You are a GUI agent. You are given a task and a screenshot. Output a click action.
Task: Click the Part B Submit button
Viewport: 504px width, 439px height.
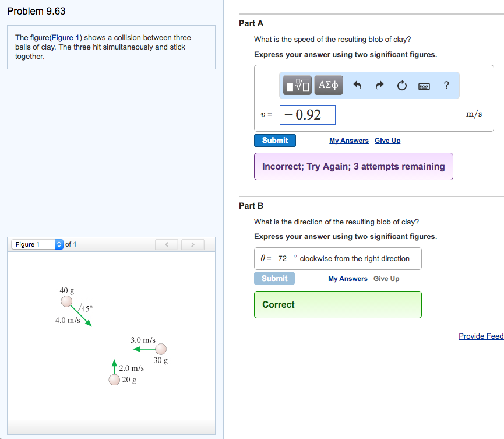[274, 279]
